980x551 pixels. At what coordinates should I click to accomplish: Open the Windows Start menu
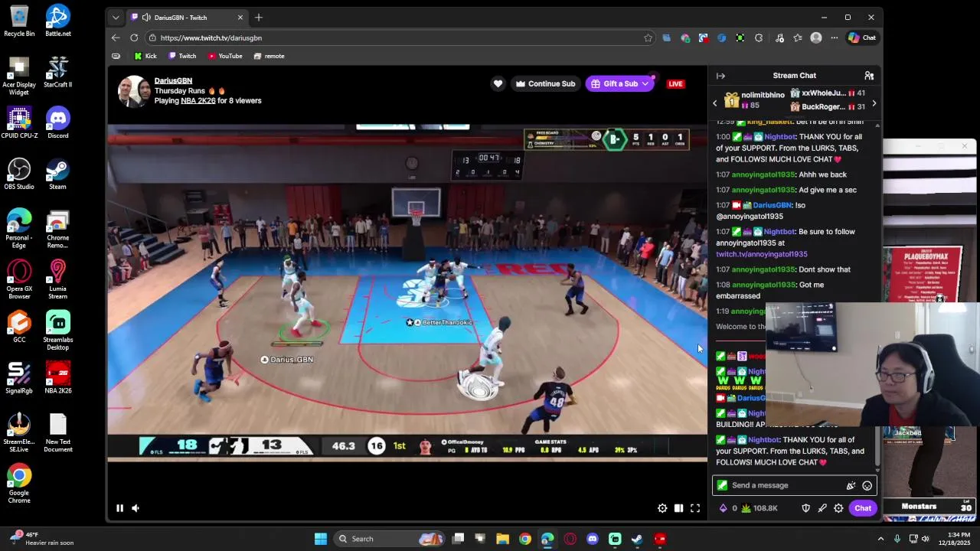click(321, 539)
